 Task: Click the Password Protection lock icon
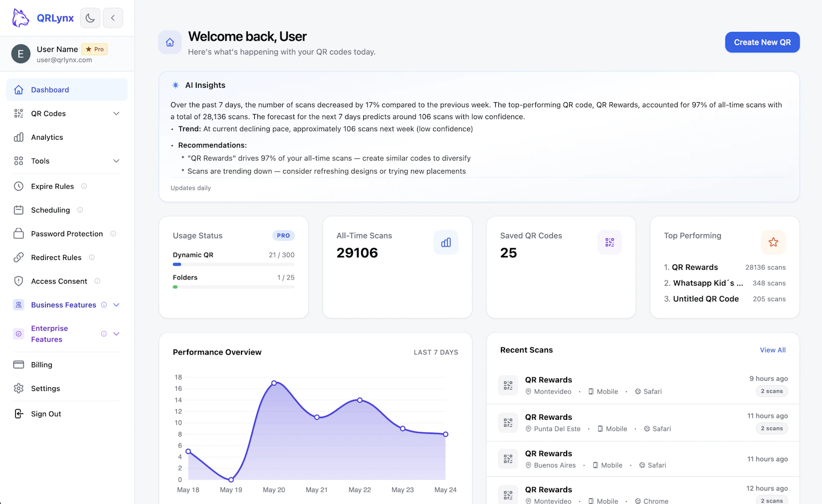tap(18, 234)
